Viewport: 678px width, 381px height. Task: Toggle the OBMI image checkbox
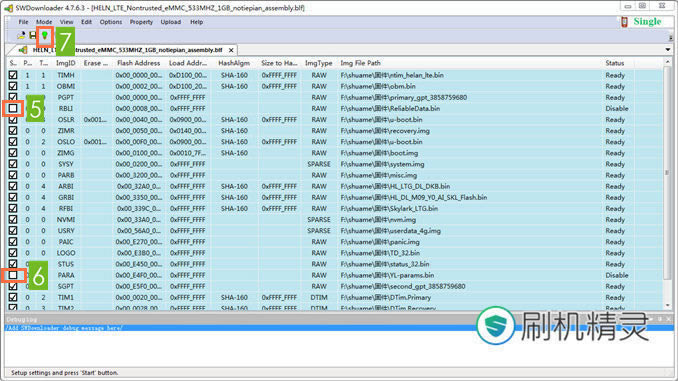click(13, 86)
